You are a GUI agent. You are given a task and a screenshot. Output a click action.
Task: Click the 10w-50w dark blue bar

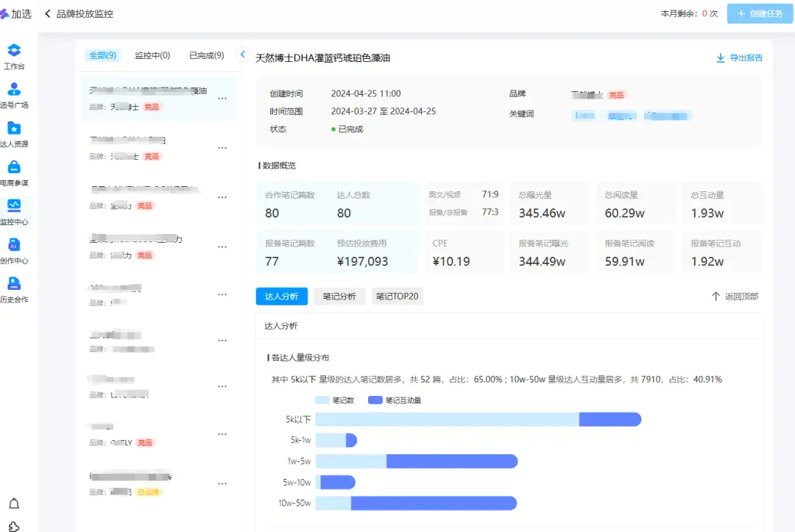434,503
